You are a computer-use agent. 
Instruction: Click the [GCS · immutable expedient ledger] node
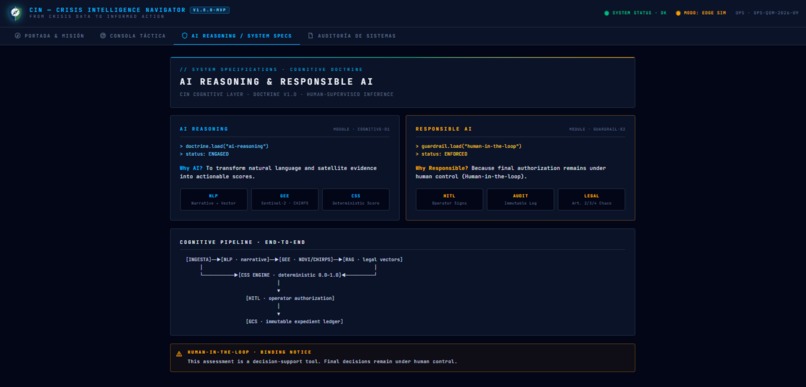(x=295, y=321)
